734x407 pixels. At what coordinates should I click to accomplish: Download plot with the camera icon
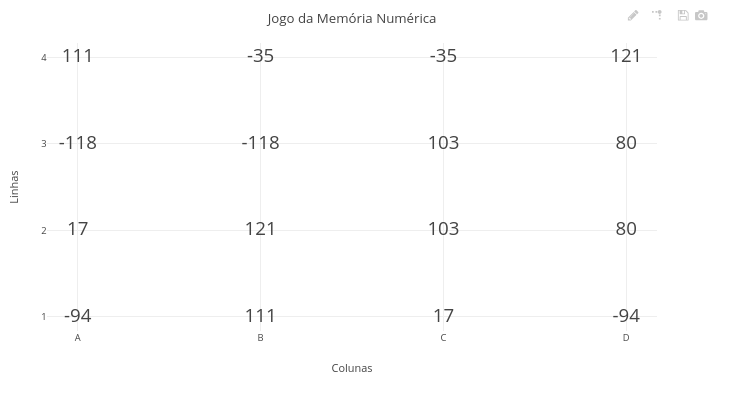tap(701, 15)
